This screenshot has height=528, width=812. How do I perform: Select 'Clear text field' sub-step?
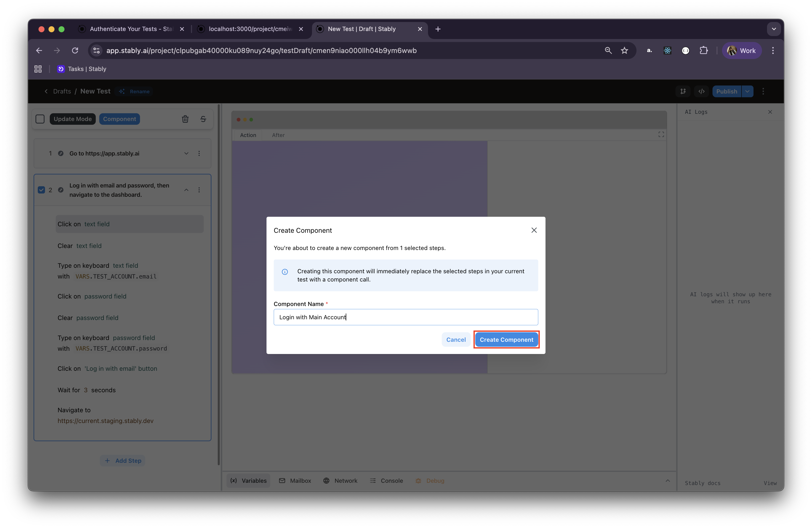[x=79, y=245]
